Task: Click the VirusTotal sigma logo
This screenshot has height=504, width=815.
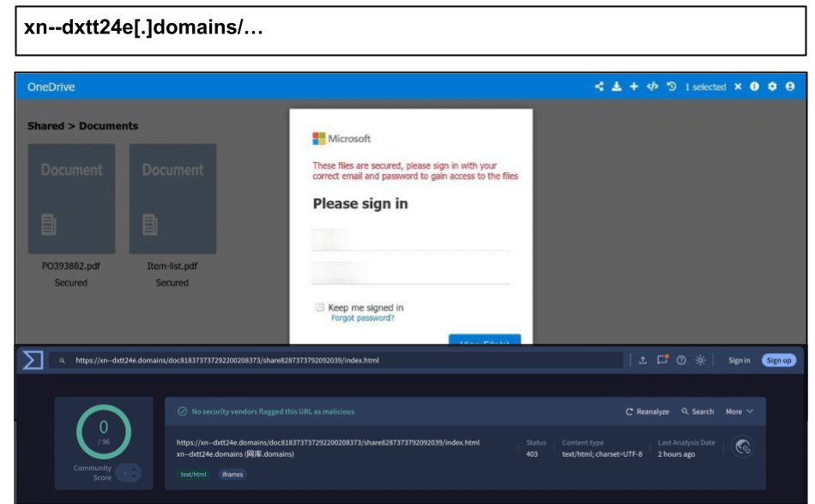Action: coord(33,360)
